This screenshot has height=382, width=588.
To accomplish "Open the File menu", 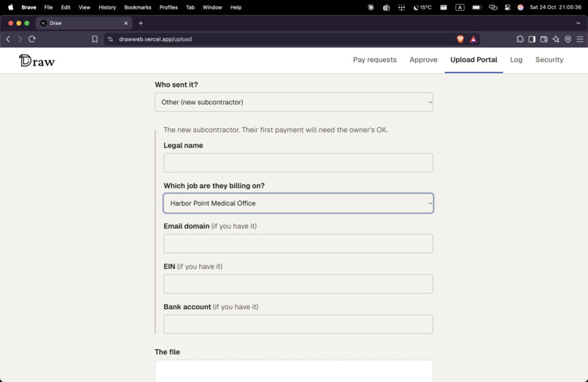I will pos(48,7).
